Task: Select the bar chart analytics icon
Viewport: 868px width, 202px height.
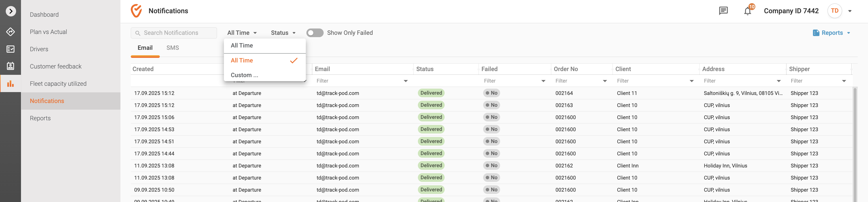Action: click(x=10, y=84)
